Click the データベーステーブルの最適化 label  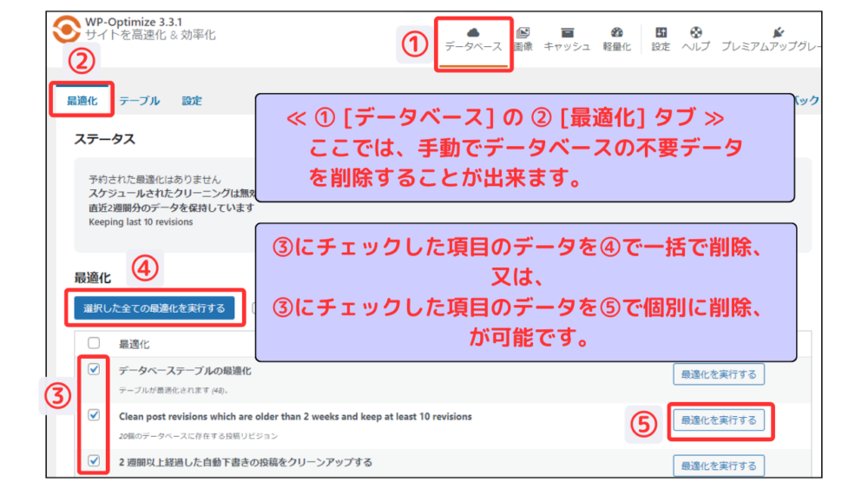(185, 371)
